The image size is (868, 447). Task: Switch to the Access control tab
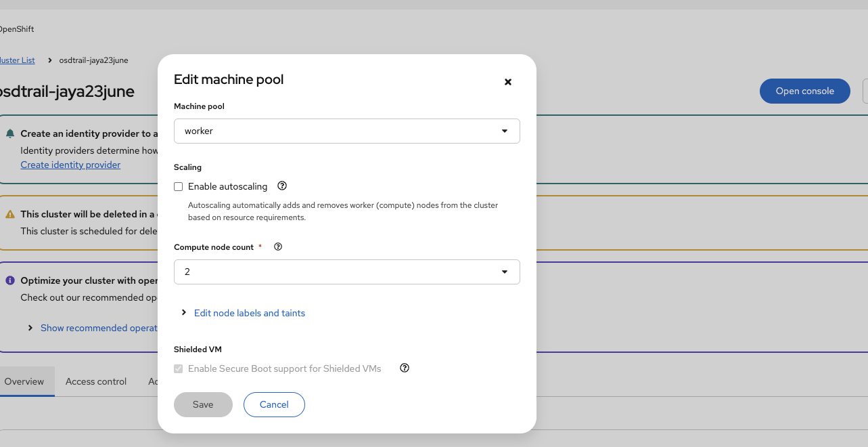point(96,381)
